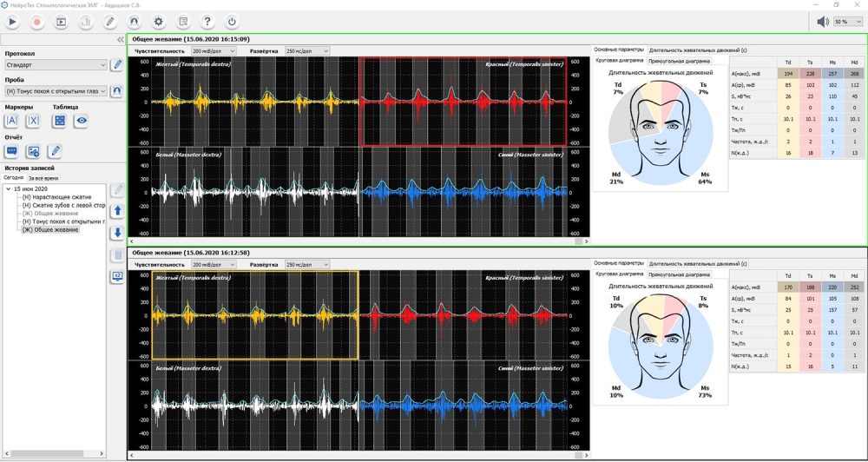Screen dimensions: 868x462
Task: Open the settings gear in top toolbar
Action: tap(159, 22)
